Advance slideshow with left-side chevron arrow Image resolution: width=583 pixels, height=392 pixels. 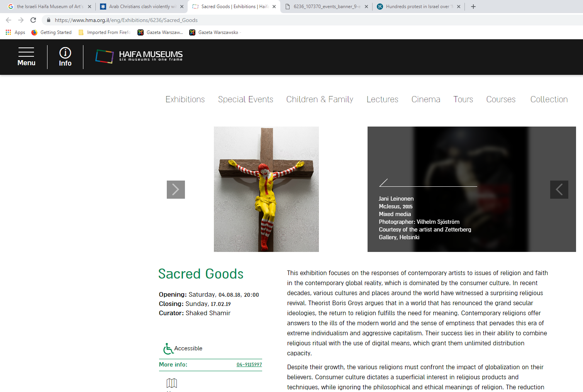(176, 189)
